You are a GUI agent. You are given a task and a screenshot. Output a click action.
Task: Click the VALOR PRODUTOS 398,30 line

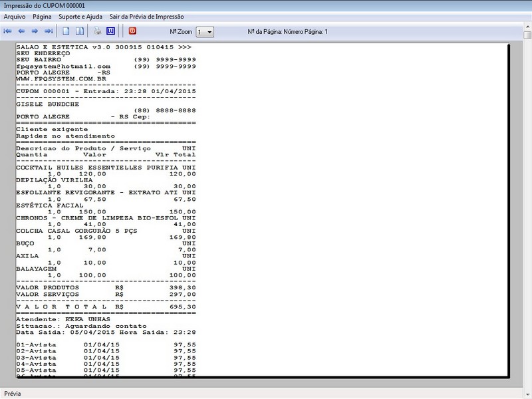coord(106,288)
